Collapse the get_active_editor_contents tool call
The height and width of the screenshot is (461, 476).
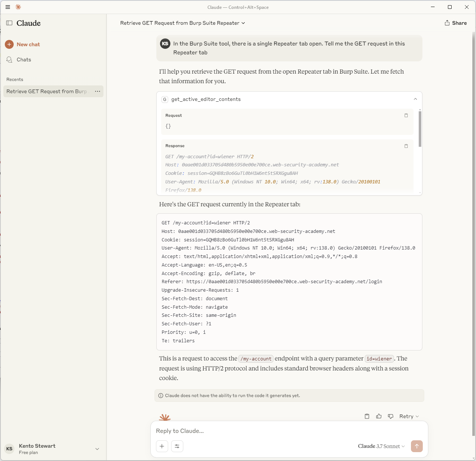415,99
